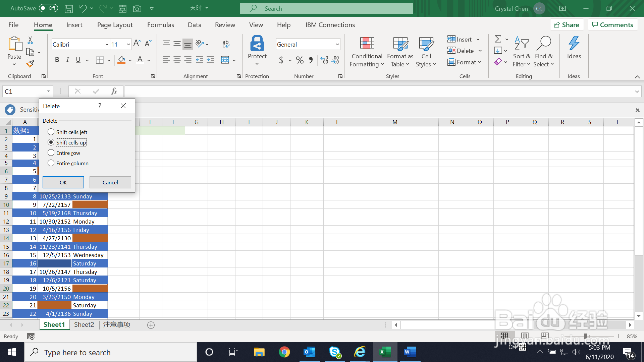This screenshot has height=362, width=644.
Task: Switch to Formulas ribbon tab
Action: click(x=161, y=25)
